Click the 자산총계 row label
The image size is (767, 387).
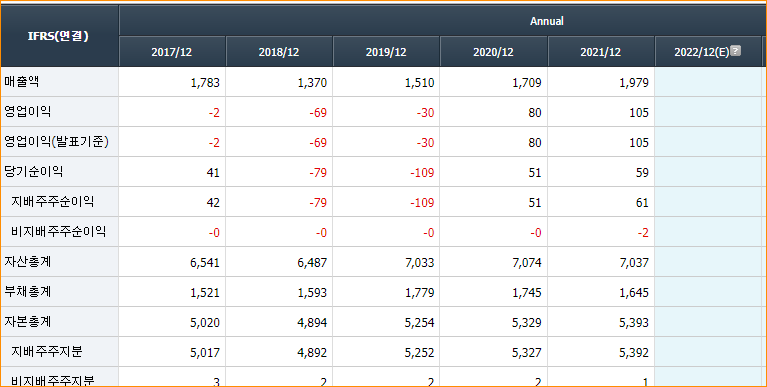point(28,262)
